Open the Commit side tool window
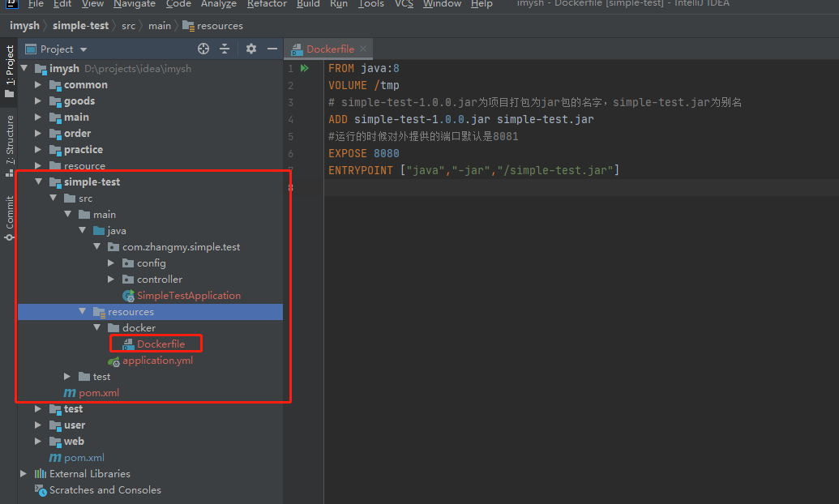This screenshot has width=839, height=504. 9,217
